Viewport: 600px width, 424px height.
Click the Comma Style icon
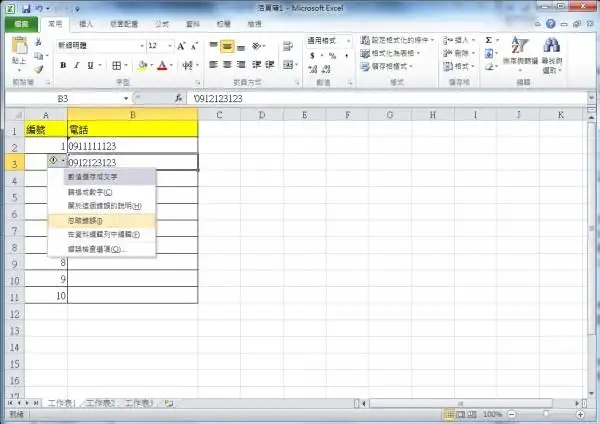(346, 56)
